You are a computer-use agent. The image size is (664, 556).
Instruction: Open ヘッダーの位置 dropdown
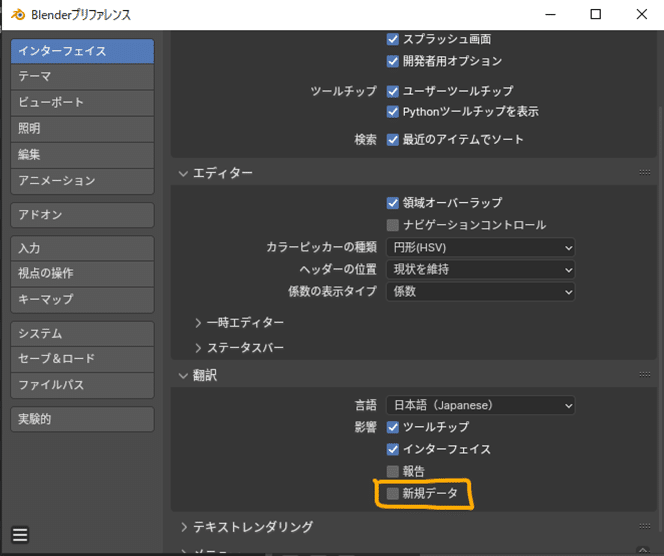481,269
